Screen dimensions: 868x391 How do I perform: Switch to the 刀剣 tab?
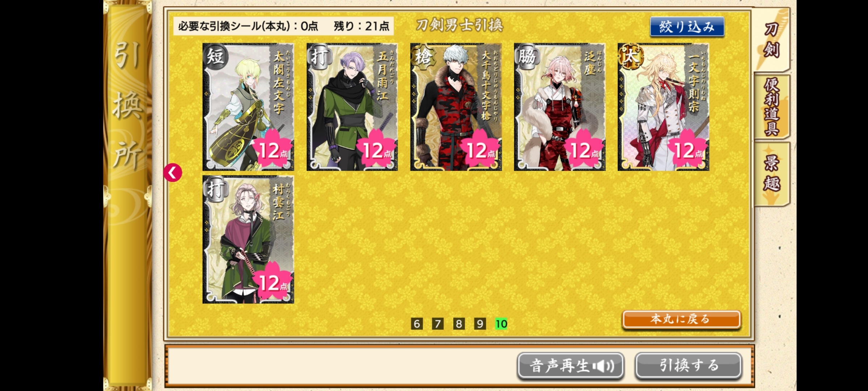pos(771,40)
